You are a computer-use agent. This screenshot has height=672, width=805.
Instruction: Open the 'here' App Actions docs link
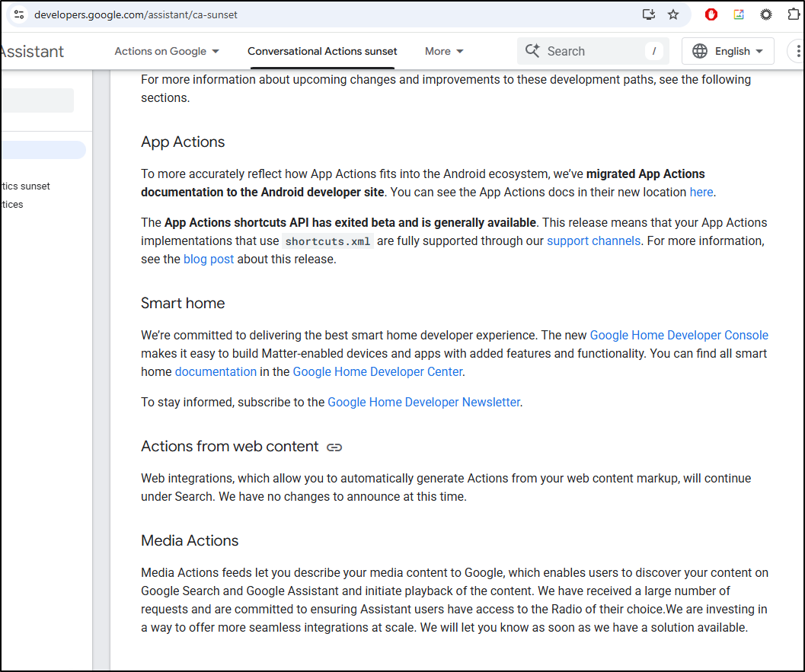pyautogui.click(x=701, y=192)
